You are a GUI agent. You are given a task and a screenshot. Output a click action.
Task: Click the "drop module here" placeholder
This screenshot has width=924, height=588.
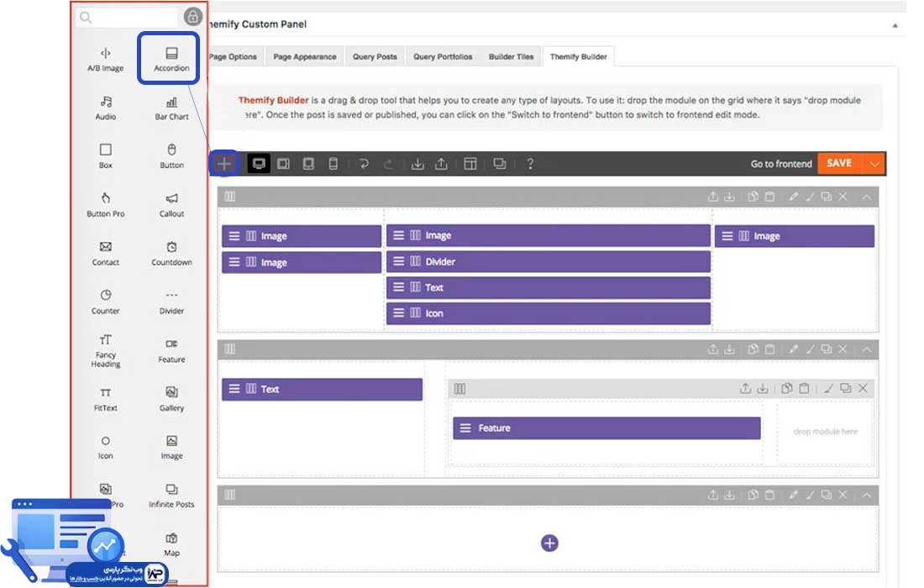(825, 432)
